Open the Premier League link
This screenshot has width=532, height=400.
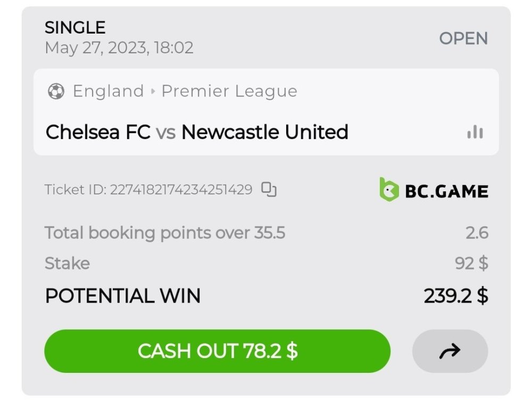click(x=229, y=92)
